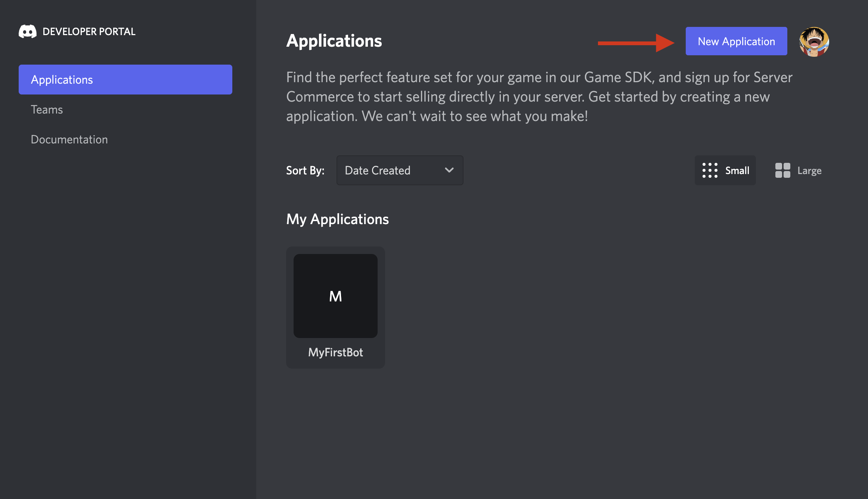
Task: Click the Discord logo icon
Action: 28,32
